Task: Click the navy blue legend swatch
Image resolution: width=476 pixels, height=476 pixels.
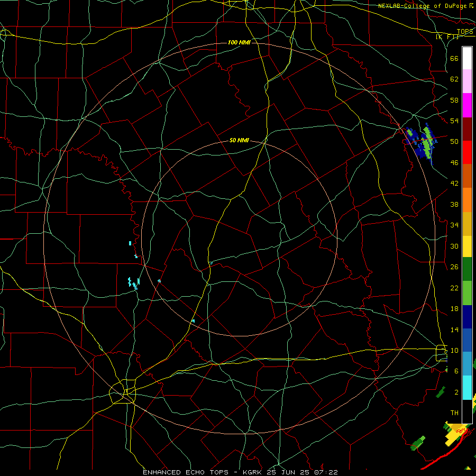Action: 467,317
